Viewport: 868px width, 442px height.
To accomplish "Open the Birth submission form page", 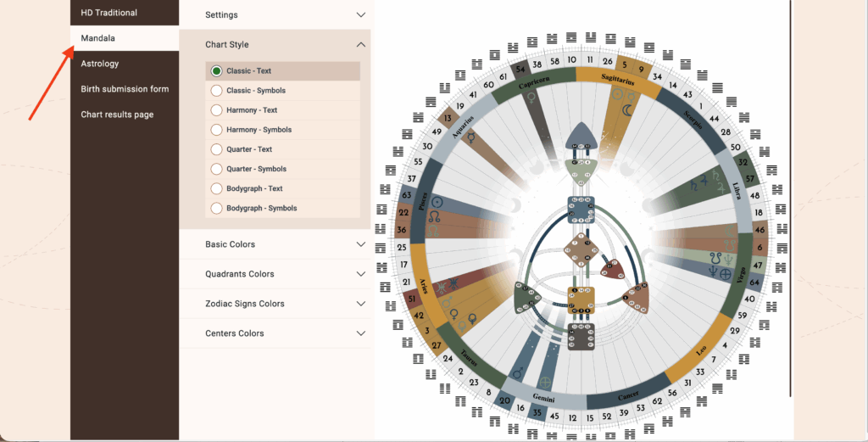I will [125, 89].
